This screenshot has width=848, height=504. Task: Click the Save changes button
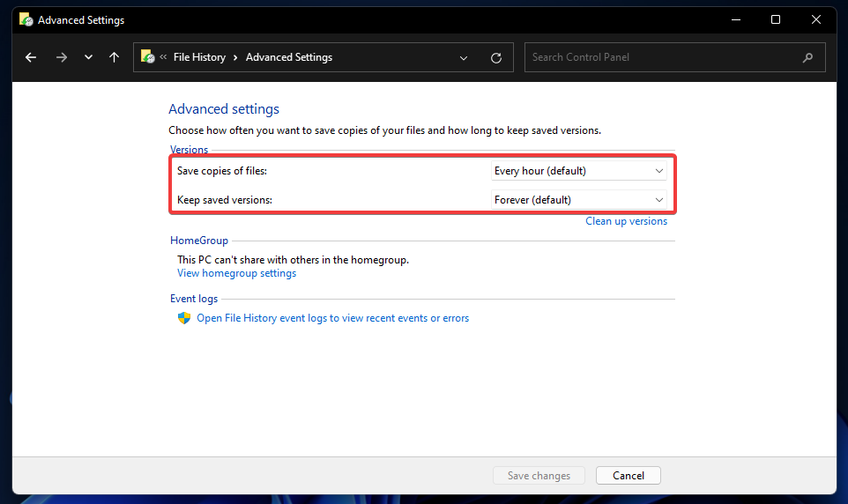[539, 476]
